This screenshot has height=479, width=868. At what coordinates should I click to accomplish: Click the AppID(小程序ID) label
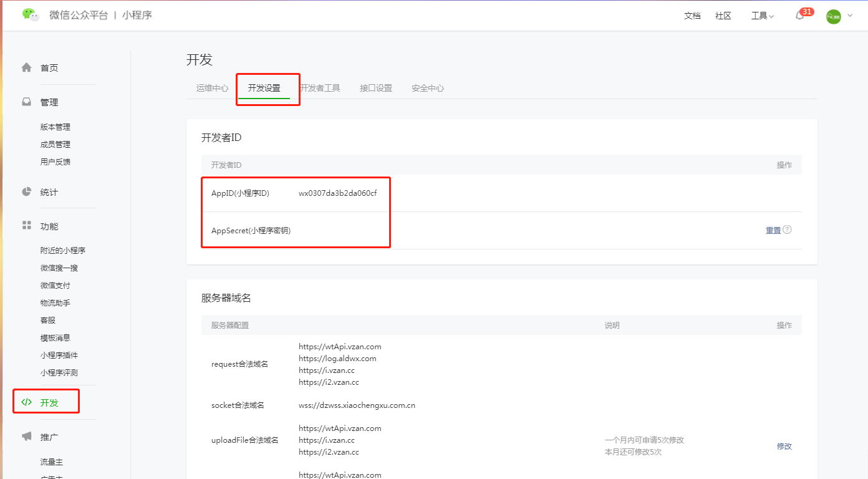pyautogui.click(x=240, y=193)
